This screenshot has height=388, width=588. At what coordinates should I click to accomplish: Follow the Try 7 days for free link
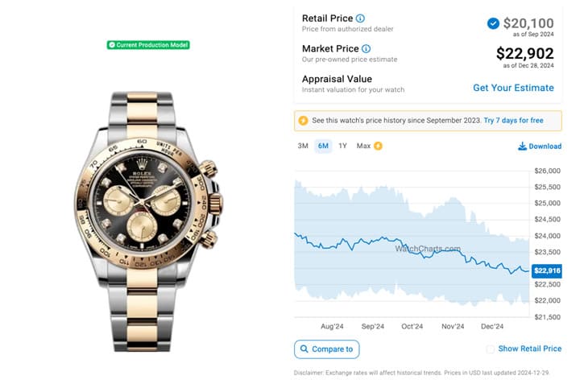point(513,121)
